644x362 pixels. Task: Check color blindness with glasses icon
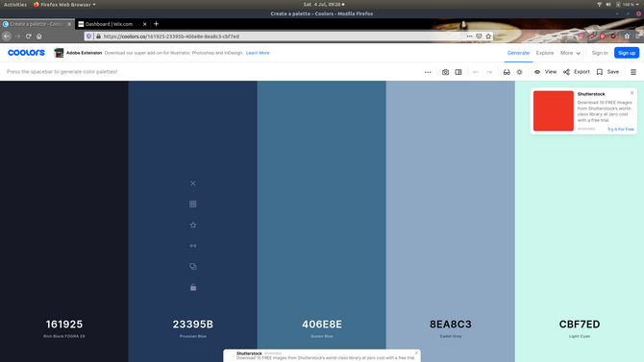click(x=507, y=72)
